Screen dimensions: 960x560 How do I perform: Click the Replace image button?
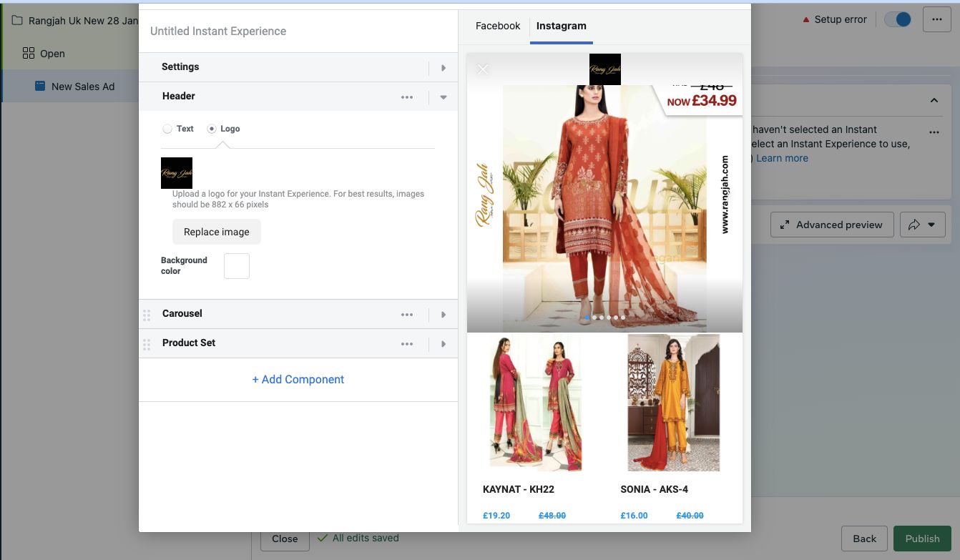[216, 232]
